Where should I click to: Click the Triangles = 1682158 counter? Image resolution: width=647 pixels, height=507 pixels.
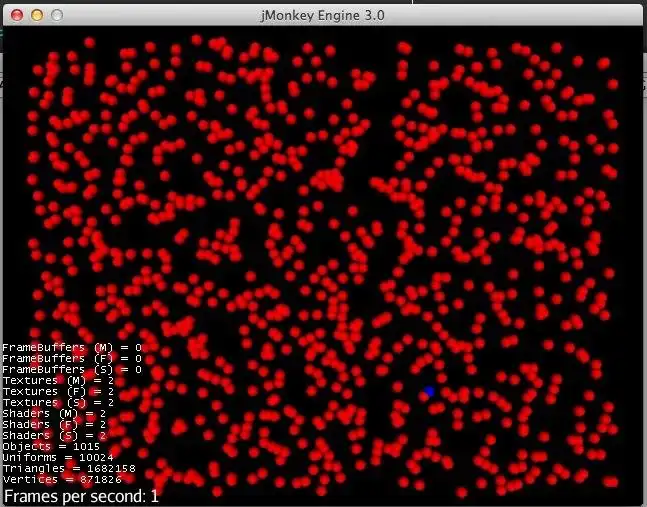[69, 468]
